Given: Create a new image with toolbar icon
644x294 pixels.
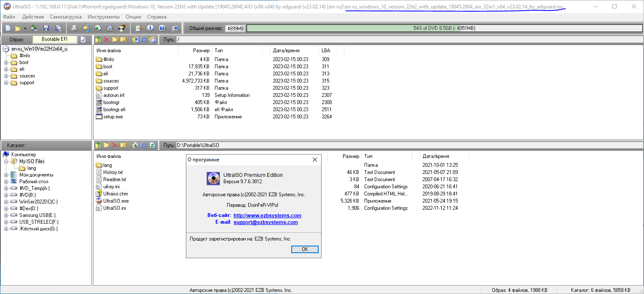Looking at the screenshot, I should (8, 28).
